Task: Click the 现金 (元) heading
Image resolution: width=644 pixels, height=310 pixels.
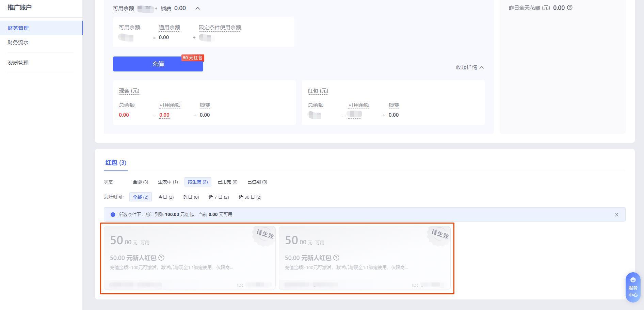Action: 129,91
